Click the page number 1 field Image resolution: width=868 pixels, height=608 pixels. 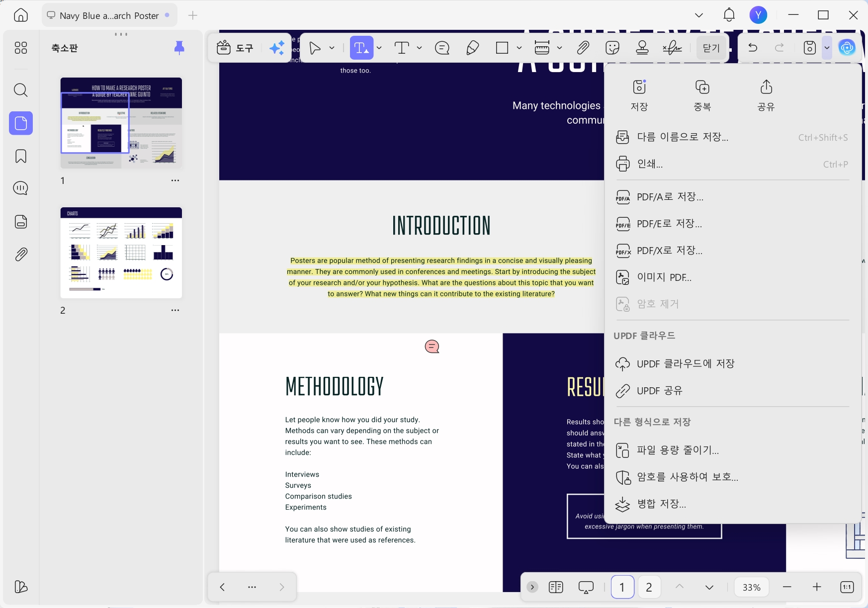point(622,587)
